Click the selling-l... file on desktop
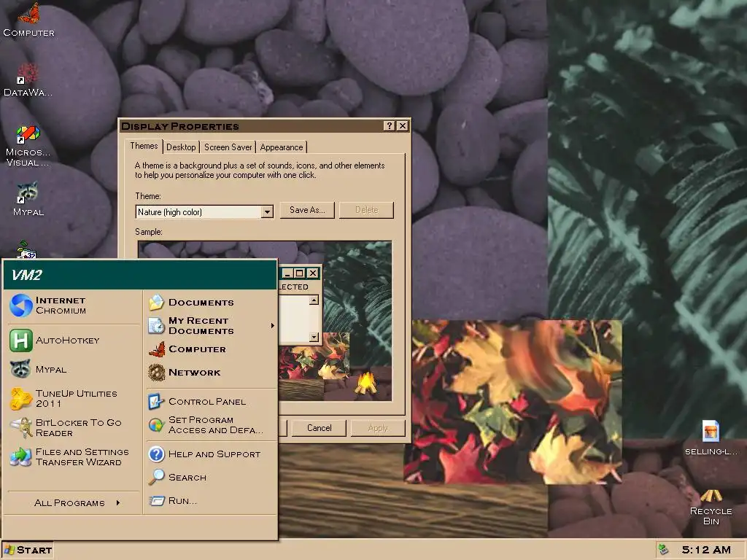Image resolution: width=747 pixels, height=560 pixels. pos(711,437)
